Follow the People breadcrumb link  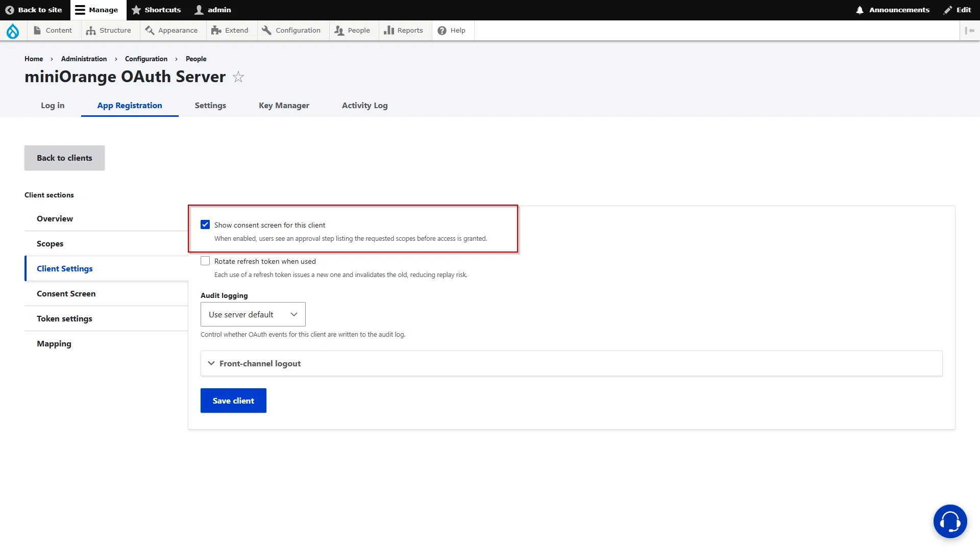click(196, 59)
